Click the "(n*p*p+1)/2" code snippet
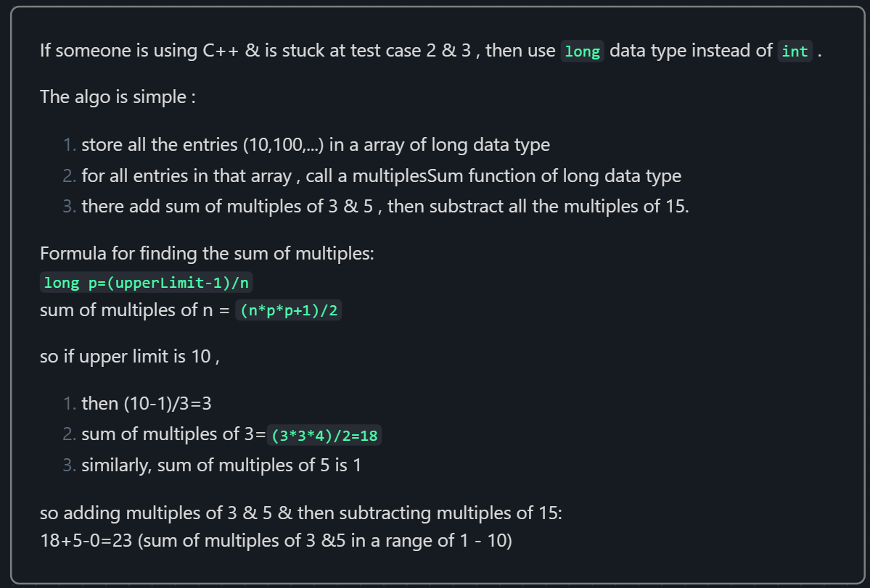The width and height of the screenshot is (870, 588). [x=289, y=311]
